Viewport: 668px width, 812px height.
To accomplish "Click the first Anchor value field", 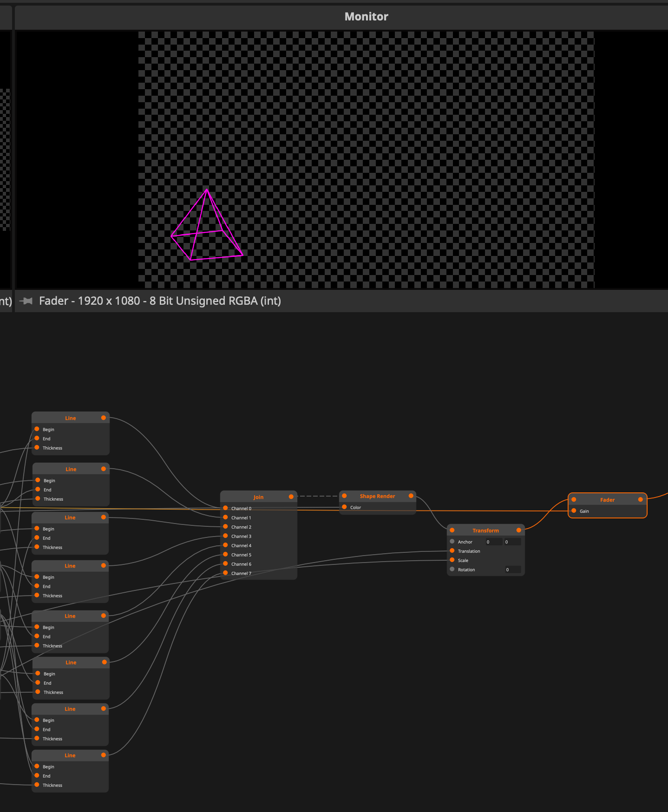I will pos(493,542).
